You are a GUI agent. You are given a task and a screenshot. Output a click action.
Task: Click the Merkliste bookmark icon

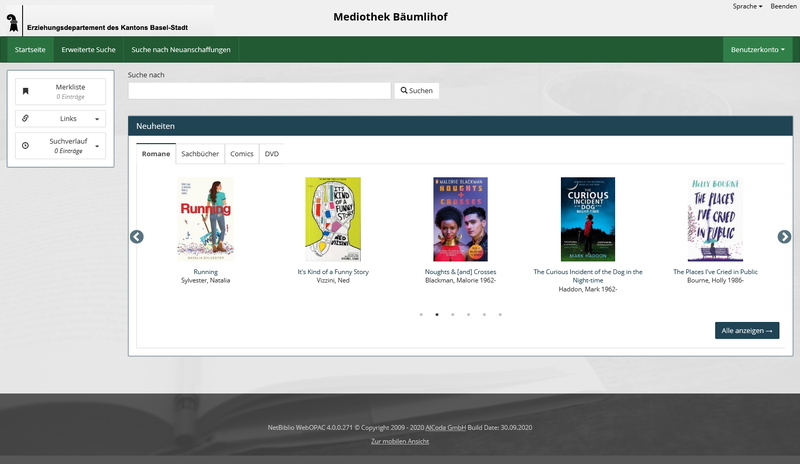coord(26,91)
